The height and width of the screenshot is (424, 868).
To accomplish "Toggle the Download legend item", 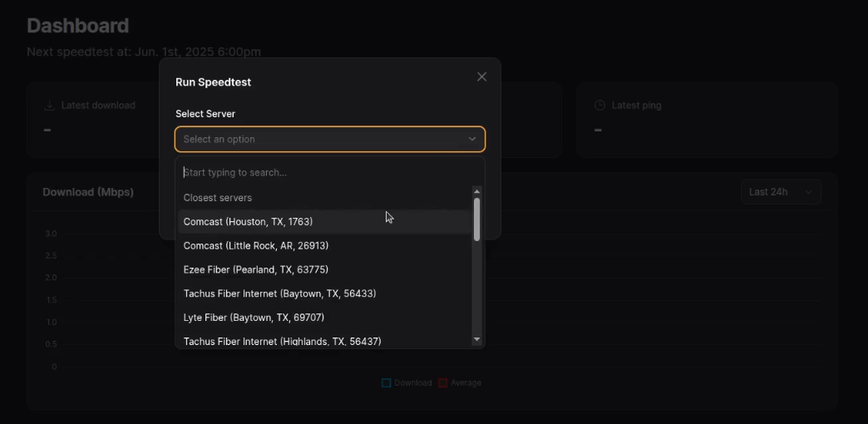I will tap(407, 383).
